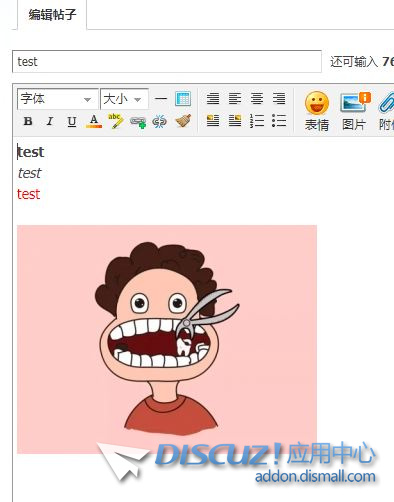Screen dimensions: 394x502
Task: Align text right
Action: [x=279, y=99]
